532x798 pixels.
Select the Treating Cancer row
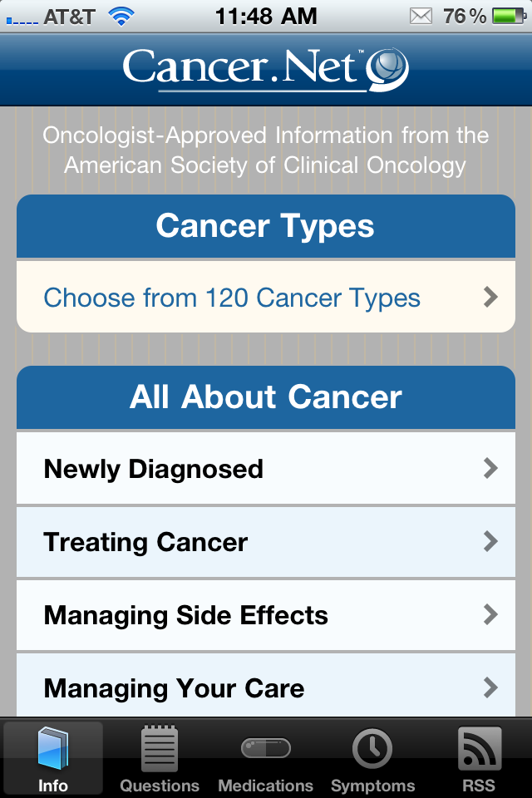pyautogui.click(x=146, y=542)
